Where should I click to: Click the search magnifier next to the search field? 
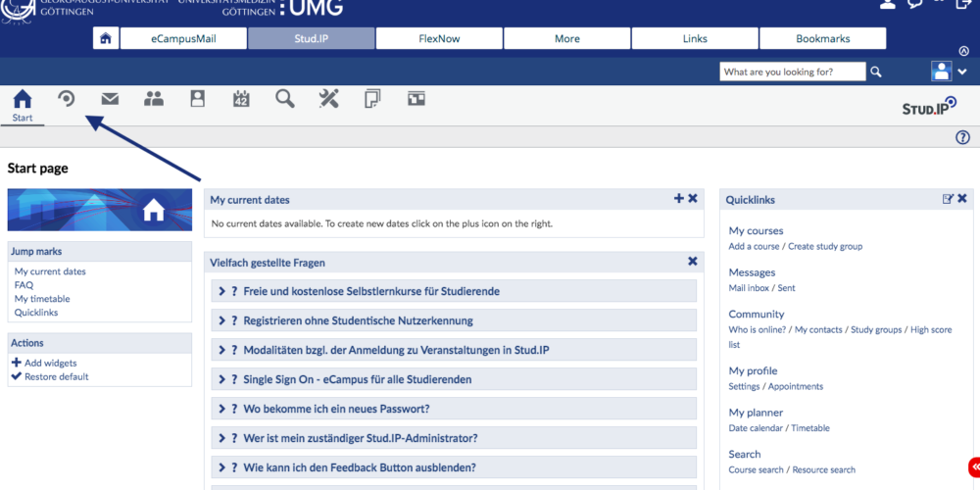(876, 72)
